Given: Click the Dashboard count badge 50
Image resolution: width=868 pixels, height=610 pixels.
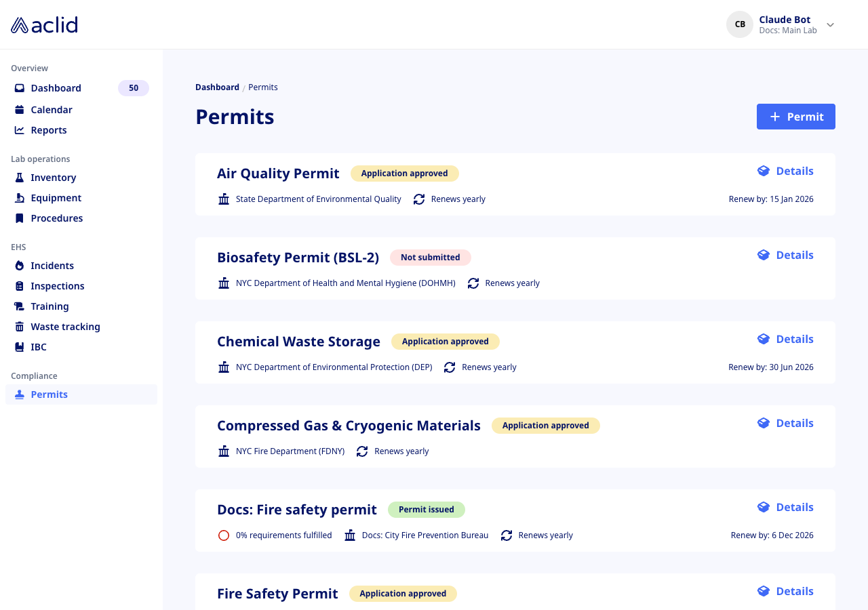Looking at the screenshot, I should pyautogui.click(x=134, y=88).
